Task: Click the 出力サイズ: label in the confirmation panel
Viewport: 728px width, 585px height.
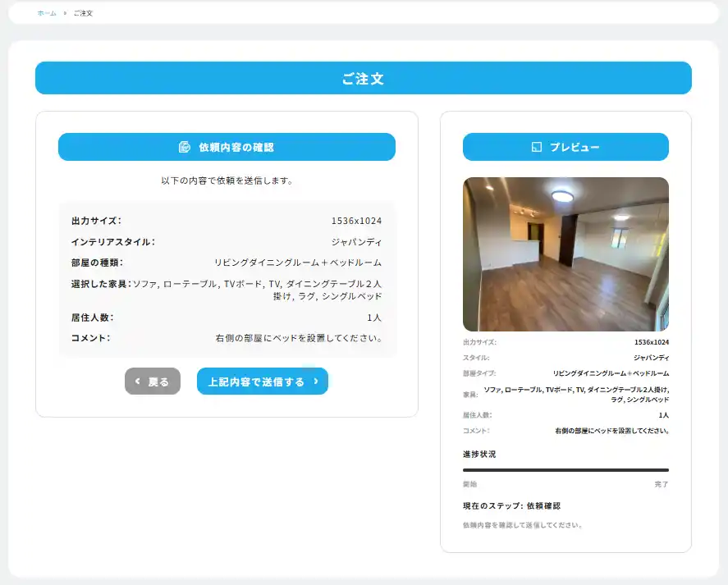Action: coord(96,221)
